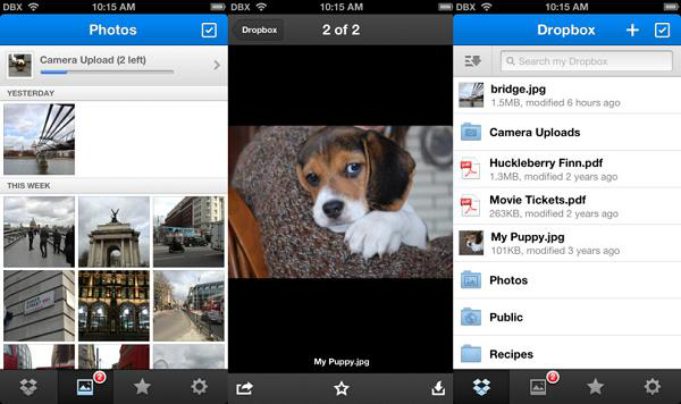Tap the Camera Uploads folder icon
681x404 pixels.
coord(471,132)
